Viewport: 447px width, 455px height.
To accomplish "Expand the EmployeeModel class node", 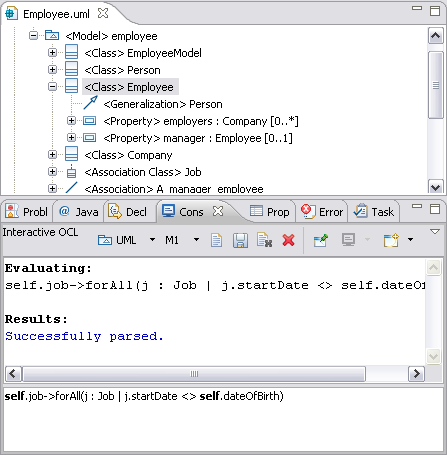I will (x=52, y=53).
